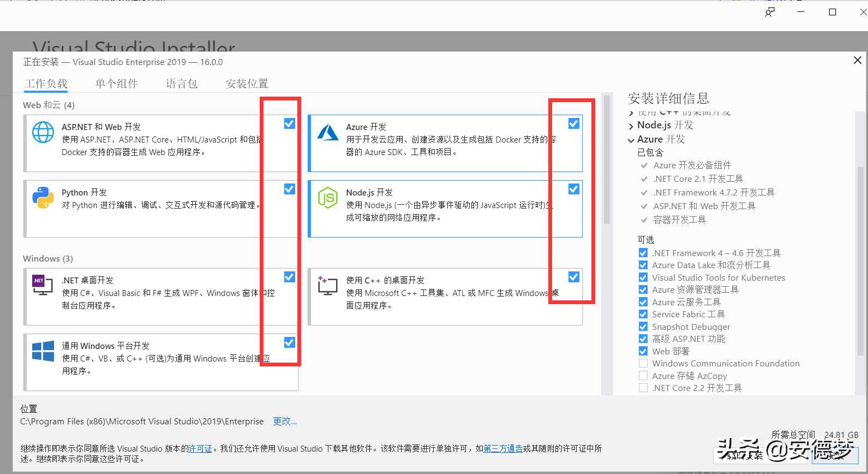
Task: Enable .NET Core 2.2 开发工具 option
Action: click(643, 388)
